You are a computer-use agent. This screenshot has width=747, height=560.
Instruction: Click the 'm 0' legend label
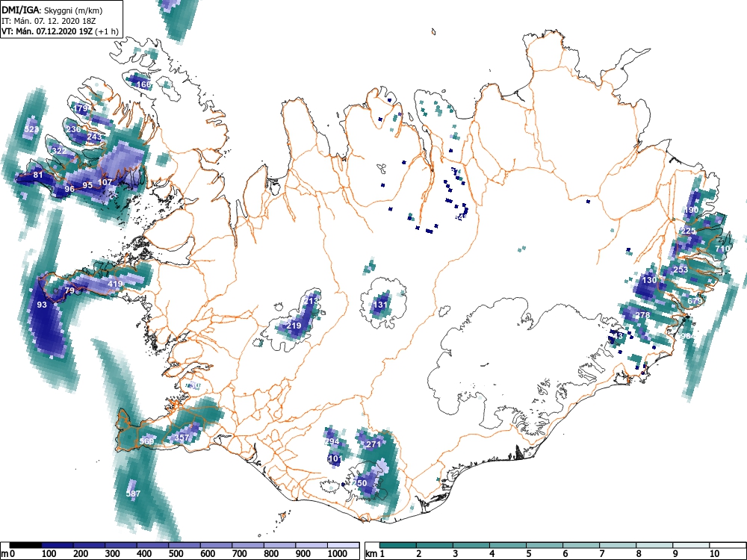click(x=8, y=554)
